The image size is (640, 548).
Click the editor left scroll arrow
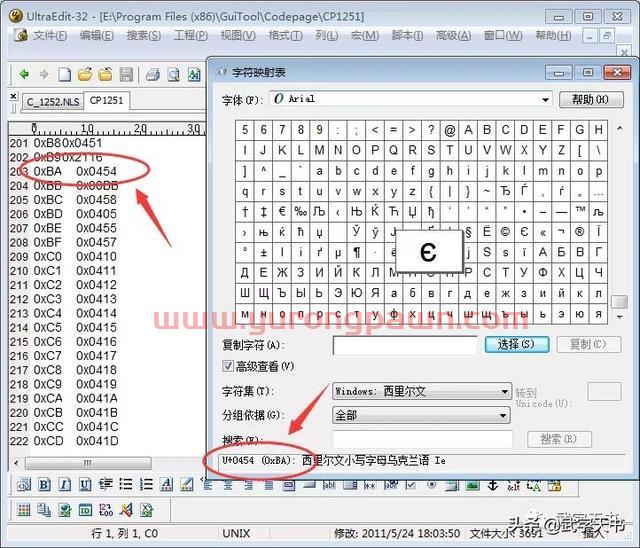[16, 463]
